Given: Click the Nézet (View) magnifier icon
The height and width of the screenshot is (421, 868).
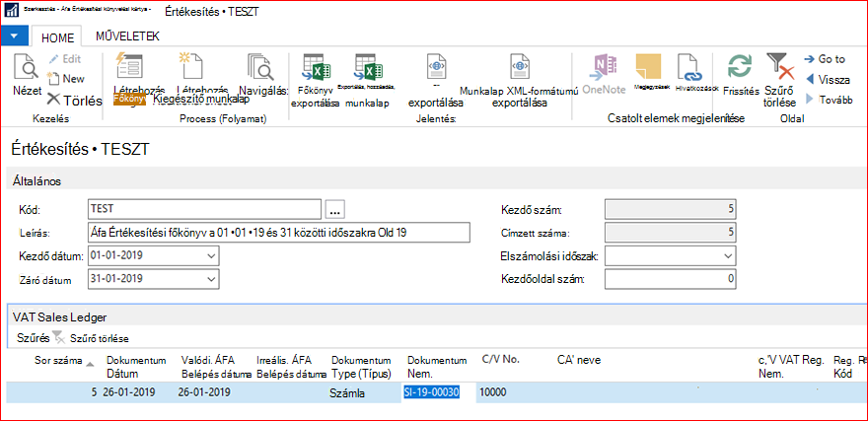Looking at the screenshot, I should point(26,67).
